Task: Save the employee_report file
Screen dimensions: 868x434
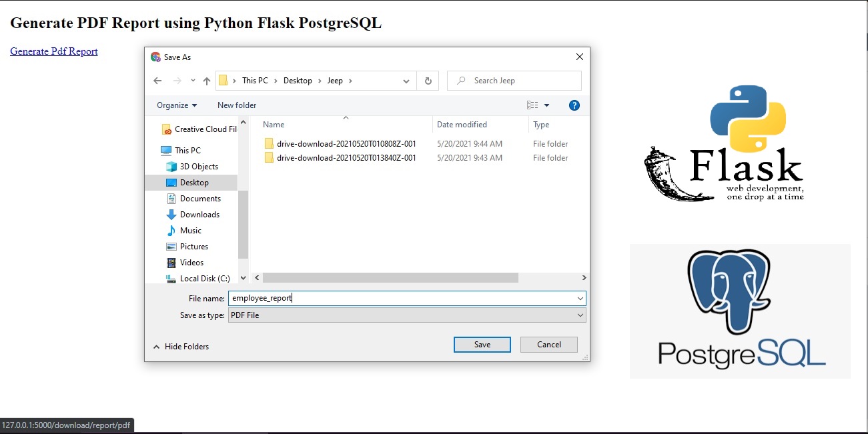Action: coord(482,344)
